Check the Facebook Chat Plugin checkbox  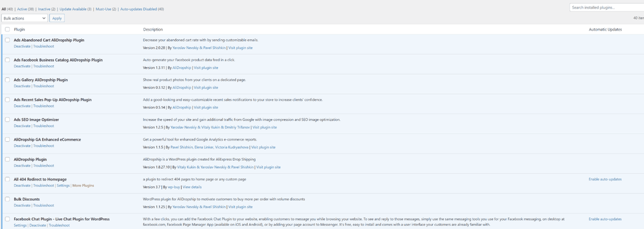click(7, 219)
